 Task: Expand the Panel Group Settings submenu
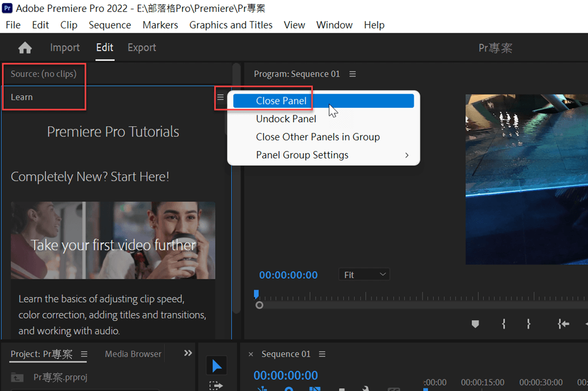323,155
